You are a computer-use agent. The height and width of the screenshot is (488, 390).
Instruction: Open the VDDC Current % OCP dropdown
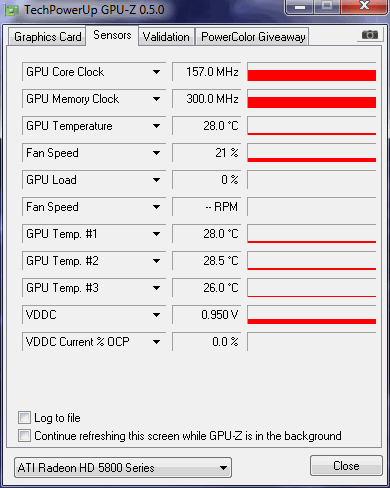[x=156, y=342]
